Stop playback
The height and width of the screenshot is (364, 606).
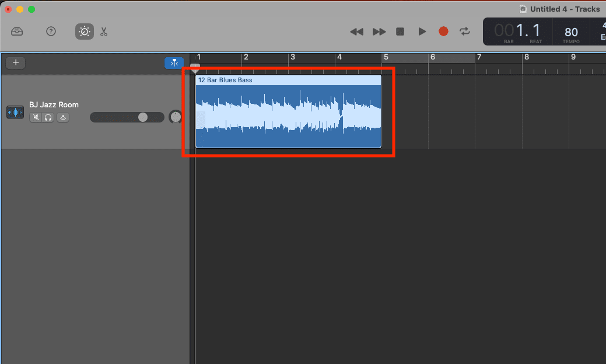tap(400, 32)
